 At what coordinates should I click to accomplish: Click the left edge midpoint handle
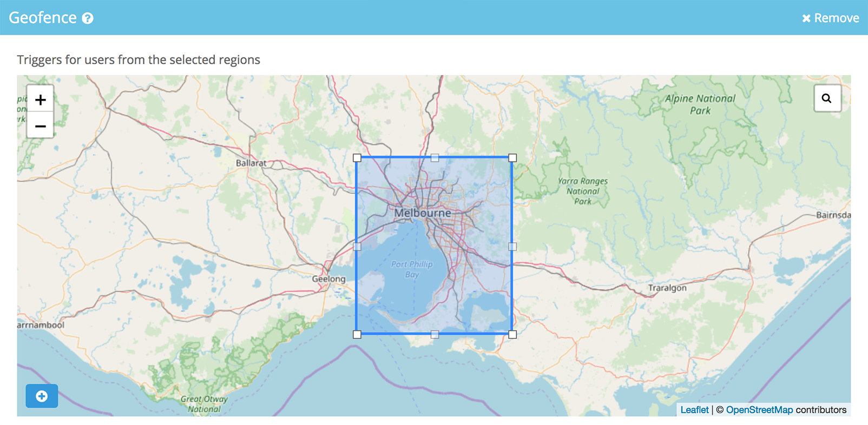(357, 247)
